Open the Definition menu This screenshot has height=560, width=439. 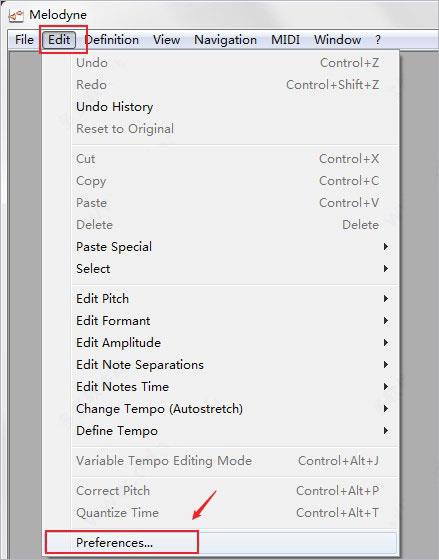(112, 40)
